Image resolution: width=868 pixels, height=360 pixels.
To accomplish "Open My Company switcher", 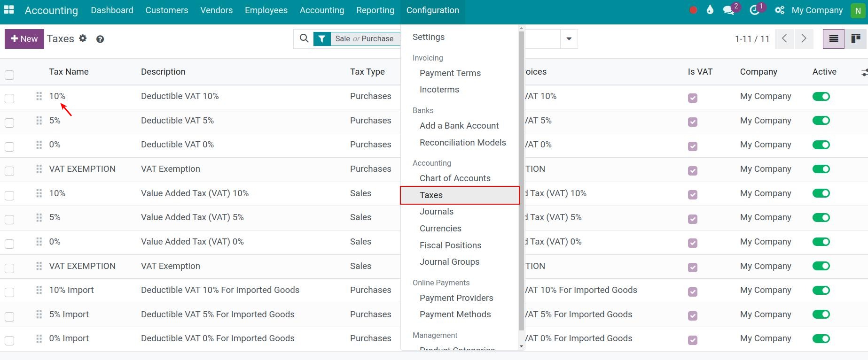I will point(817,10).
